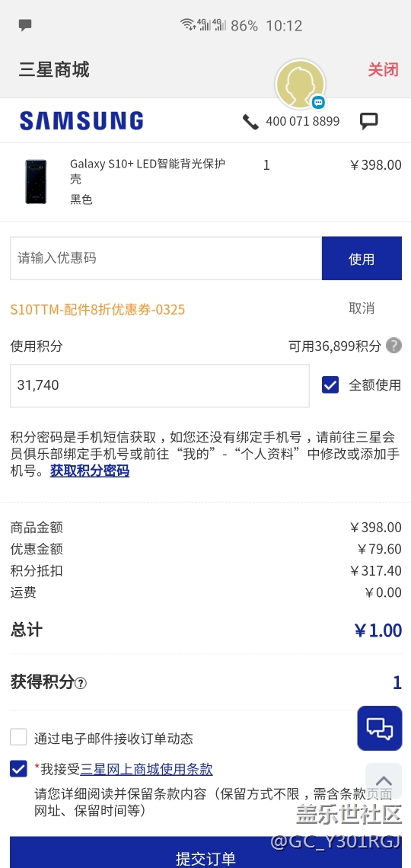Click 取消 to remove the coupon
Image resolution: width=411 pixels, height=868 pixels.
pyautogui.click(x=362, y=308)
